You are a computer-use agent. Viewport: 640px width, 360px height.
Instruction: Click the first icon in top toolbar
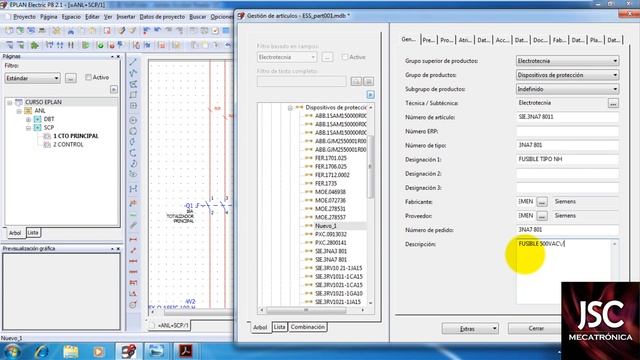pyautogui.click(x=9, y=31)
